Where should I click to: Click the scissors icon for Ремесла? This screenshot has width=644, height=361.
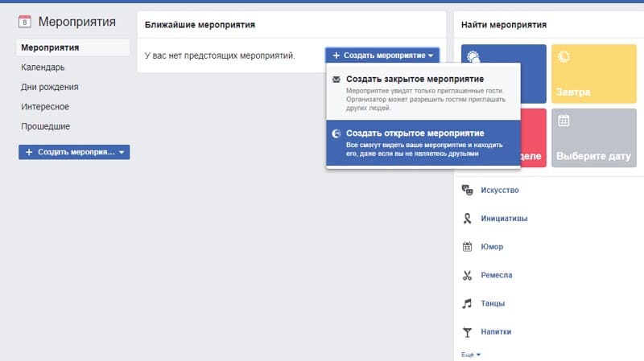466,275
